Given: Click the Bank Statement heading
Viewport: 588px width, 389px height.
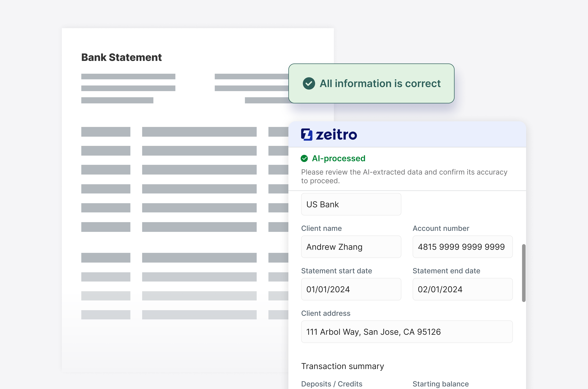Looking at the screenshot, I should click(121, 57).
